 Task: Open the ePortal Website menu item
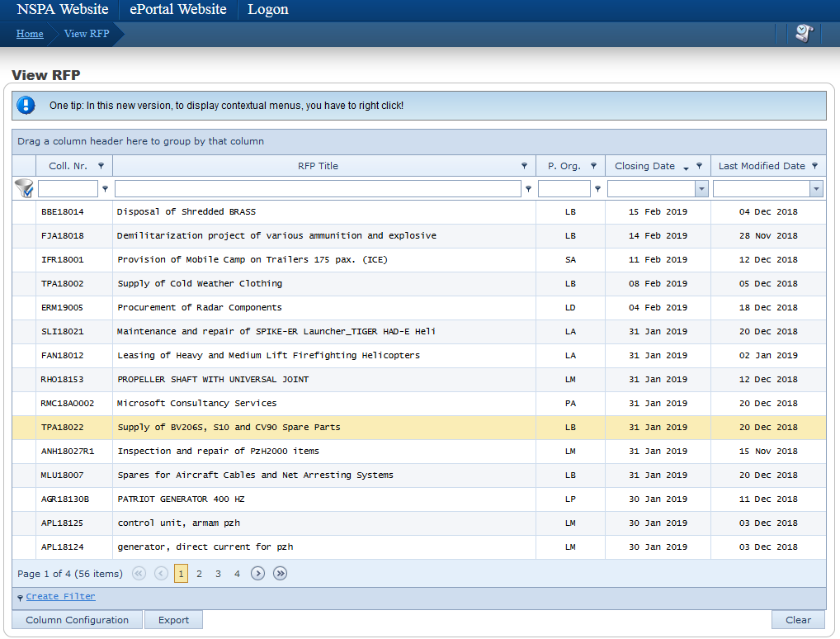pyautogui.click(x=178, y=10)
